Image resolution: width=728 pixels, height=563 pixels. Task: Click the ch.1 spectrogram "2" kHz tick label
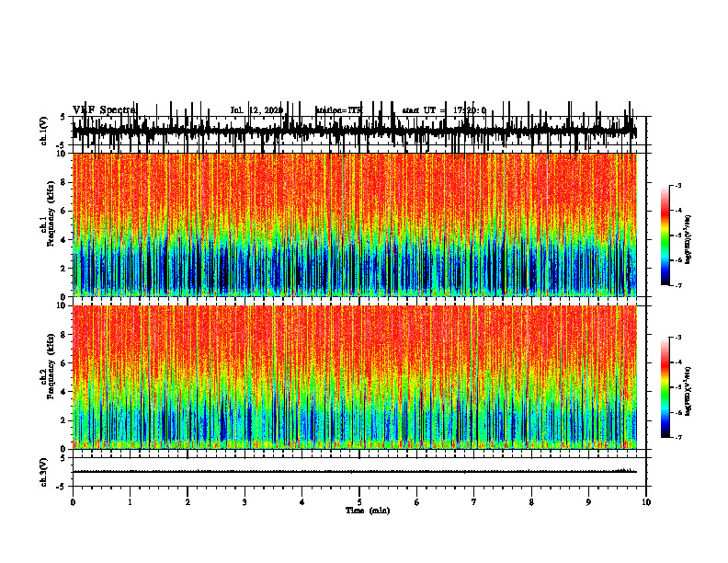pyautogui.click(x=64, y=269)
